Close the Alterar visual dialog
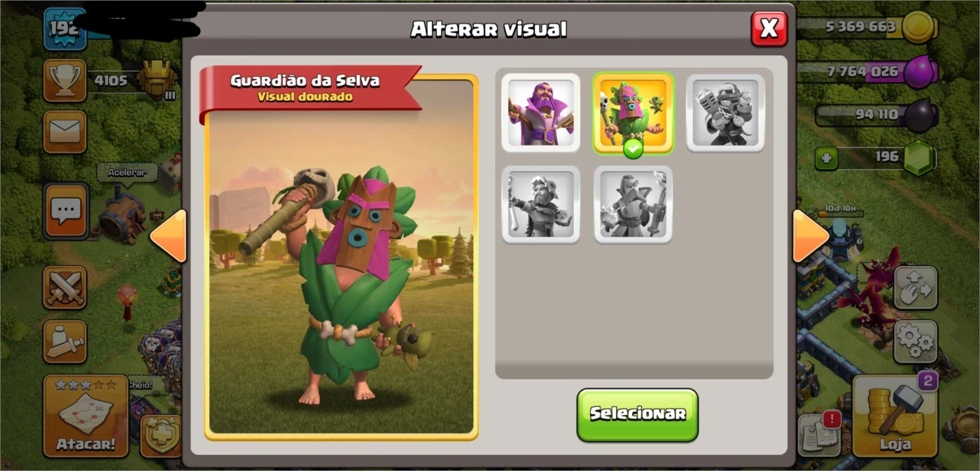980x471 pixels. coord(769,29)
